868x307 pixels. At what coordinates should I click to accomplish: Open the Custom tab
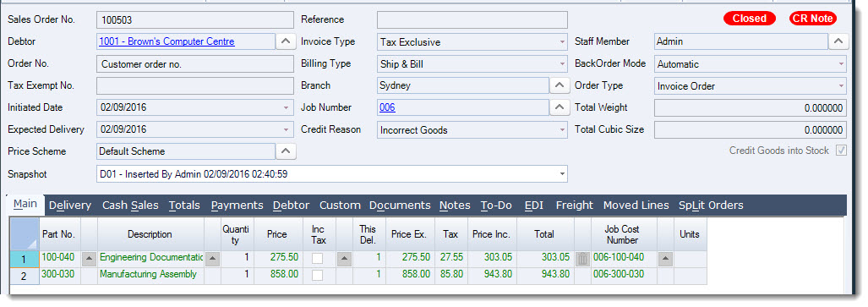pos(340,205)
